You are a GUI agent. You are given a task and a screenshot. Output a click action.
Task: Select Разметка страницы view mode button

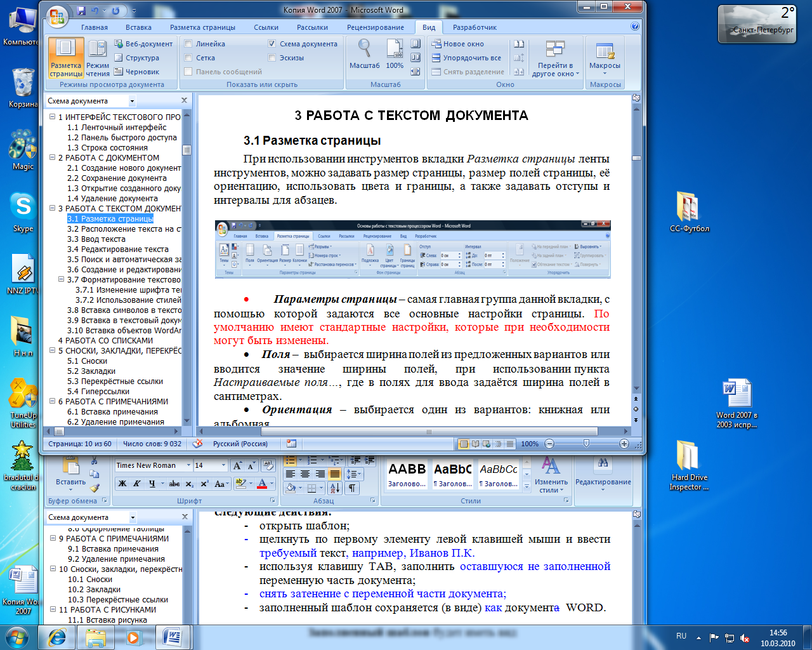66,58
